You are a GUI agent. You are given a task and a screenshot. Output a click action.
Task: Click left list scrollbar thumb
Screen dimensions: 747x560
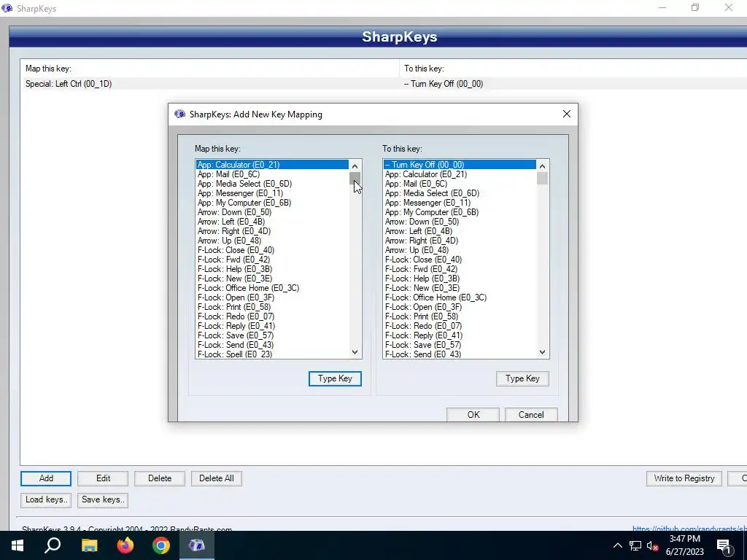(x=355, y=179)
